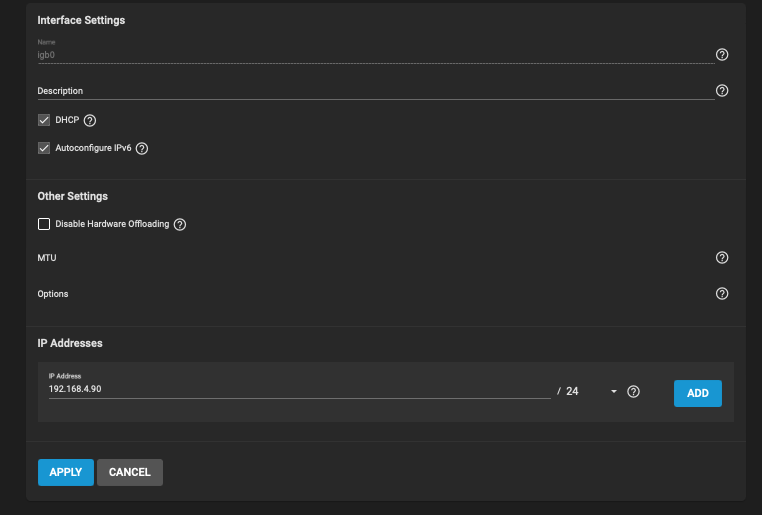
Task: Click the IP Address field 192.168.4.90
Action: point(299,389)
